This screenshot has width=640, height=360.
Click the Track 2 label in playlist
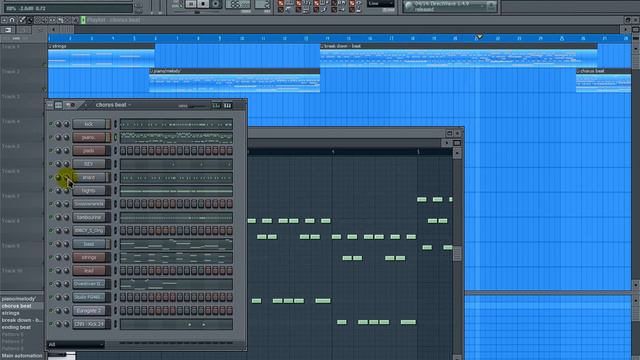pos(11,72)
